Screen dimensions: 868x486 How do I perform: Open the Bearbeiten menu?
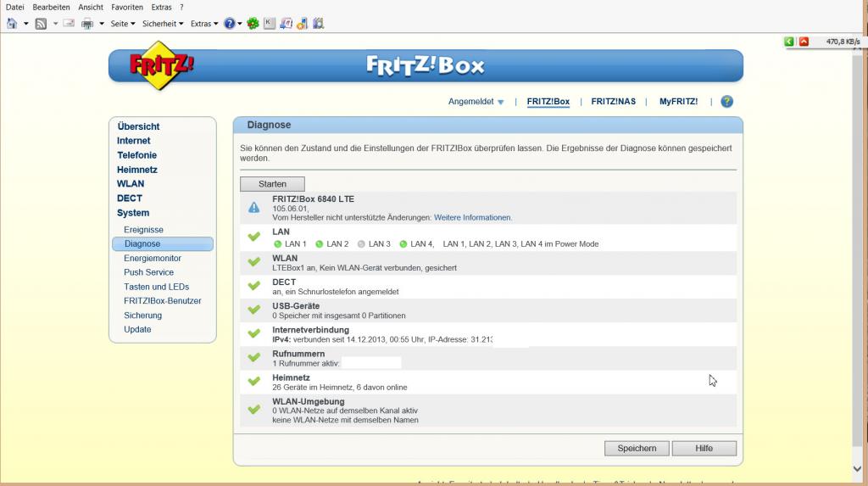(51, 7)
